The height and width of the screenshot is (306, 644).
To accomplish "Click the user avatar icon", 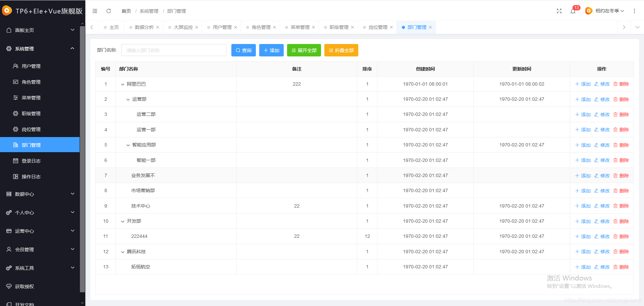I will 589,11.
